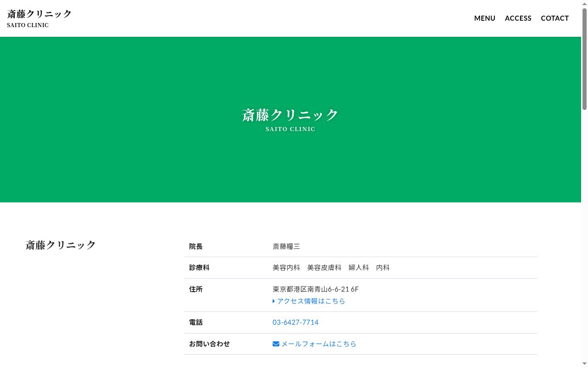This screenshot has width=588, height=368.
Task: Open the メールフォームはこちら link
Action: (x=315, y=344)
